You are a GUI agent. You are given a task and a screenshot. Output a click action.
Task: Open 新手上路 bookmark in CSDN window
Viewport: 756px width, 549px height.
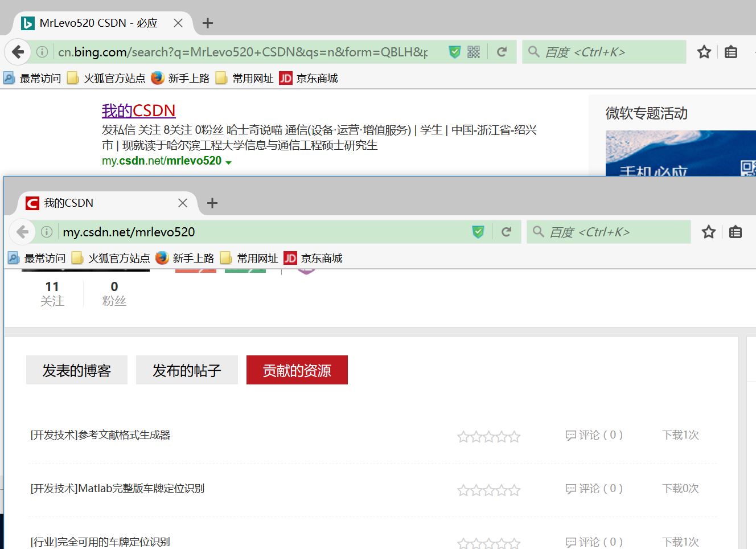[185, 258]
